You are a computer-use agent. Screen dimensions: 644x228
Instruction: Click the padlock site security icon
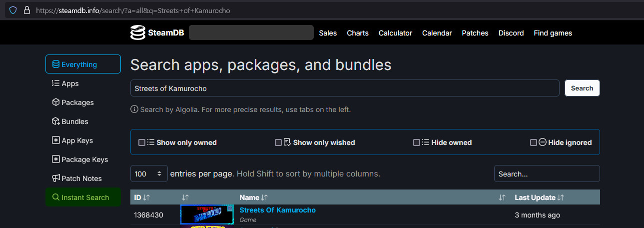tap(27, 10)
